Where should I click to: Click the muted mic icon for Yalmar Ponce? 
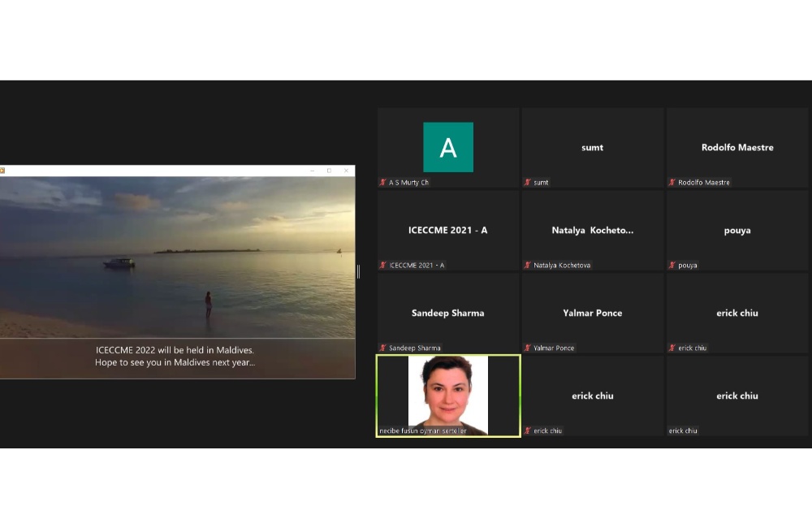pos(528,348)
